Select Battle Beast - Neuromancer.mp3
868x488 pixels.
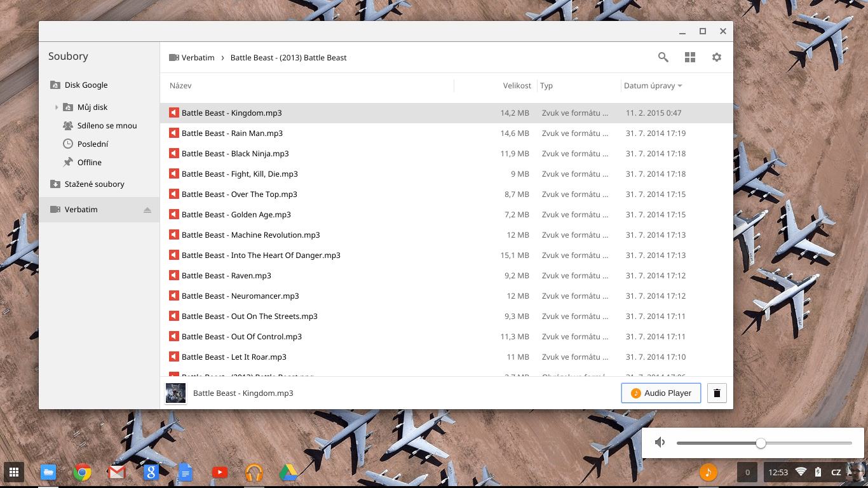coord(446,296)
